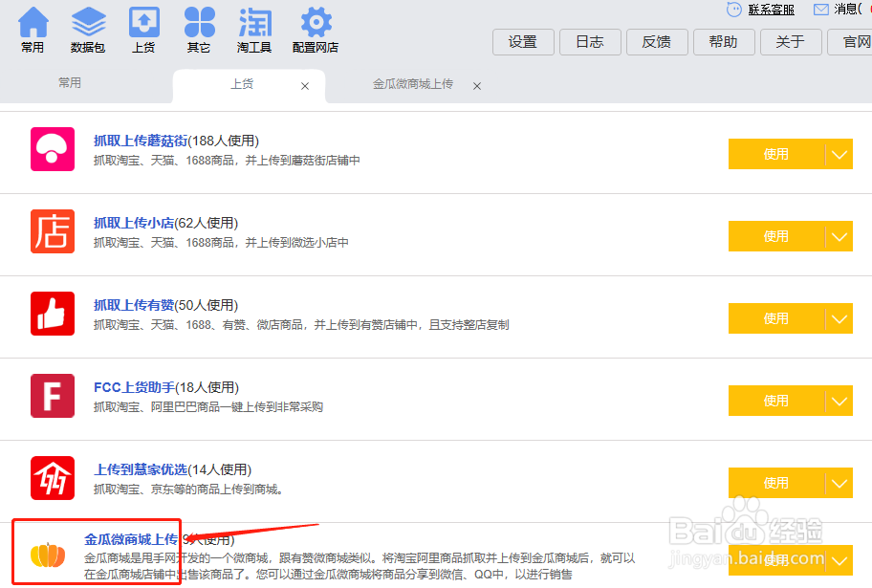
Task: Click the 官网 official site button
Action: click(851, 42)
